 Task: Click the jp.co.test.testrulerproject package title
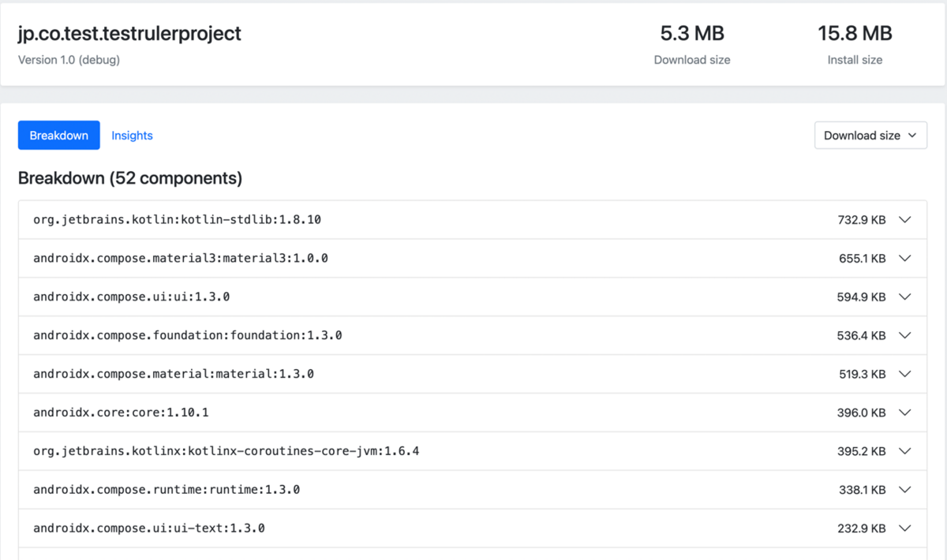coord(129,34)
